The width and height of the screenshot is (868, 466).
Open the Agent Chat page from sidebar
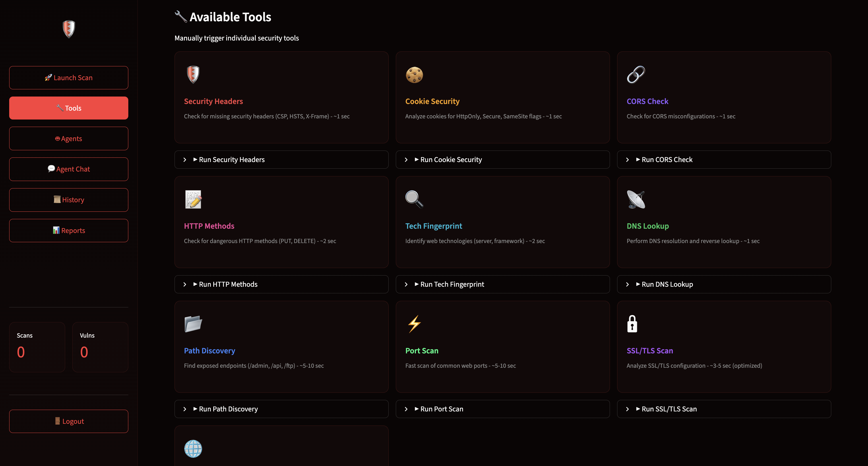click(69, 169)
